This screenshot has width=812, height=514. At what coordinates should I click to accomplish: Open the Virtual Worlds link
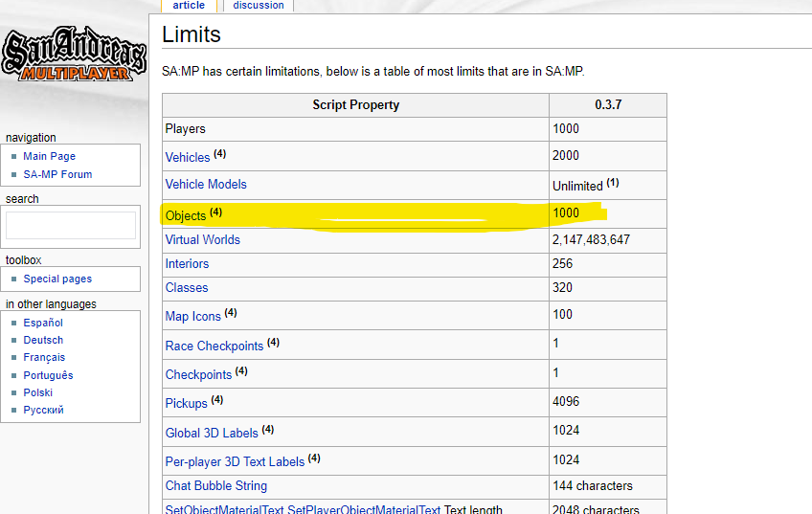pos(202,239)
